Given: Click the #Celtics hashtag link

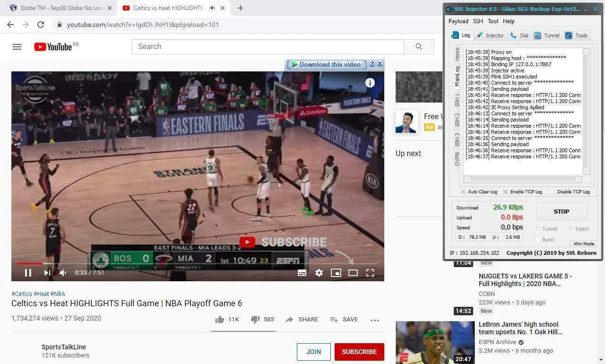Looking at the screenshot, I should pos(22,294).
